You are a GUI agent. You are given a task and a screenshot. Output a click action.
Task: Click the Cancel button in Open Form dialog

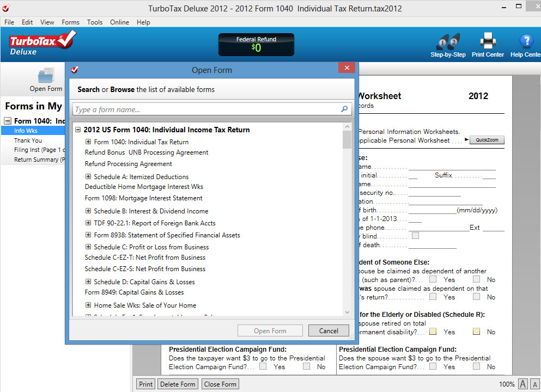tap(329, 330)
